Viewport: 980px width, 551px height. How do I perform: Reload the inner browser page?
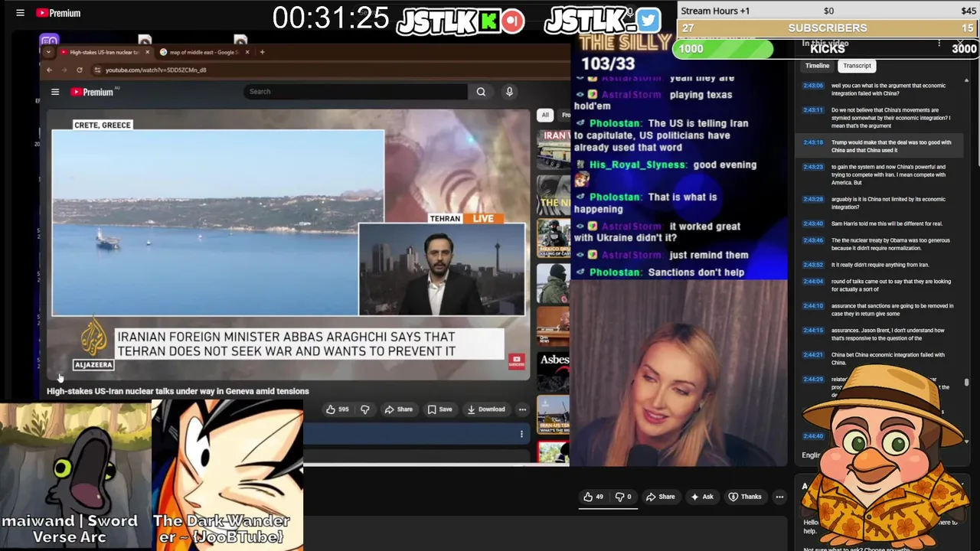point(79,70)
